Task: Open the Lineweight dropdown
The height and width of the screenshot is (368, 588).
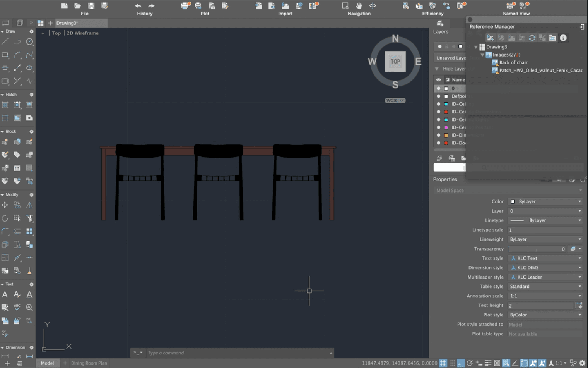Action: [545, 239]
